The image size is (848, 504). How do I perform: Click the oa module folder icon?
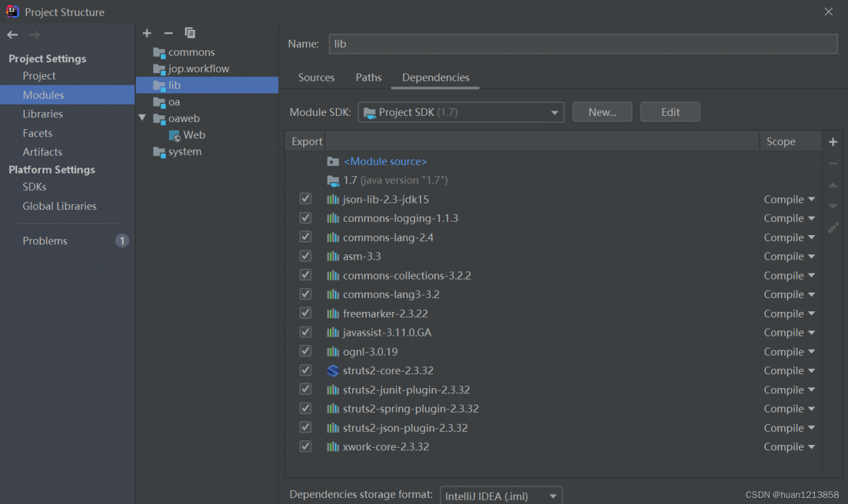[x=159, y=102]
